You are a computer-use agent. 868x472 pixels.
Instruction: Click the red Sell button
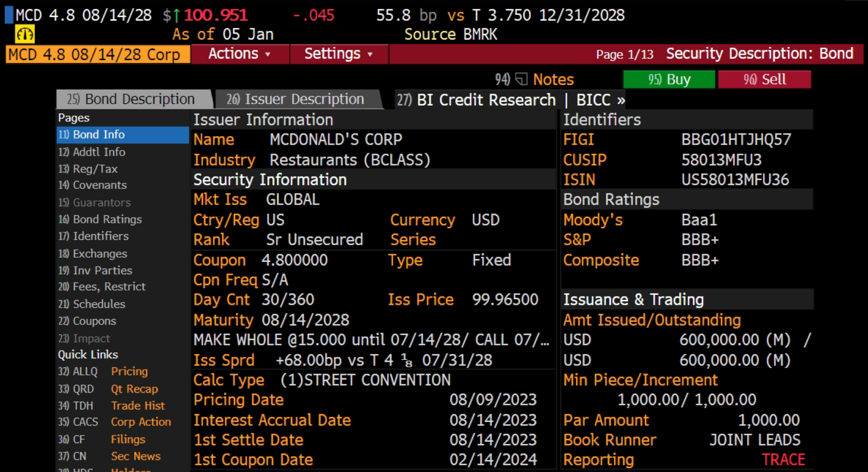click(x=764, y=79)
